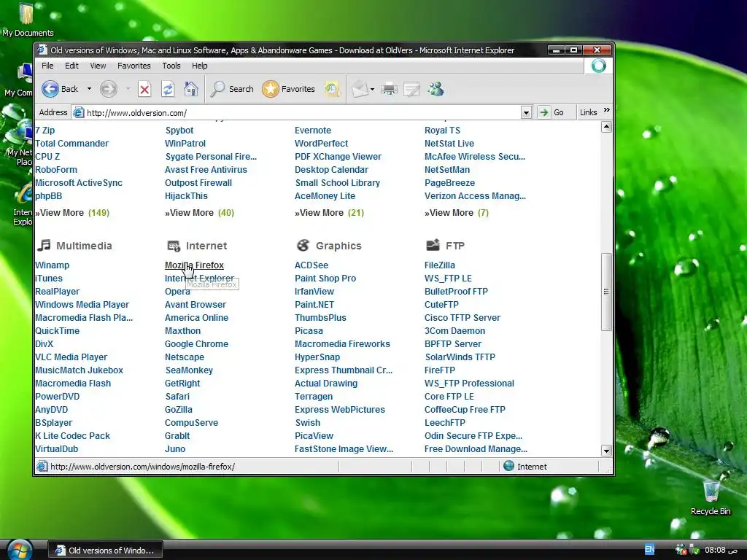
Task: Click the Back arrow icon
Action: (x=50, y=89)
